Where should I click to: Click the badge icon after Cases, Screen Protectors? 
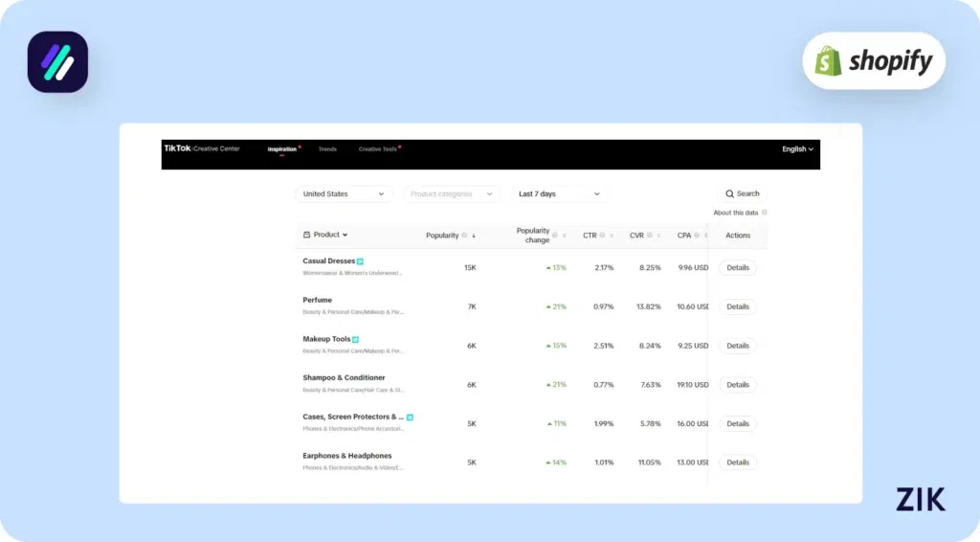(410, 418)
